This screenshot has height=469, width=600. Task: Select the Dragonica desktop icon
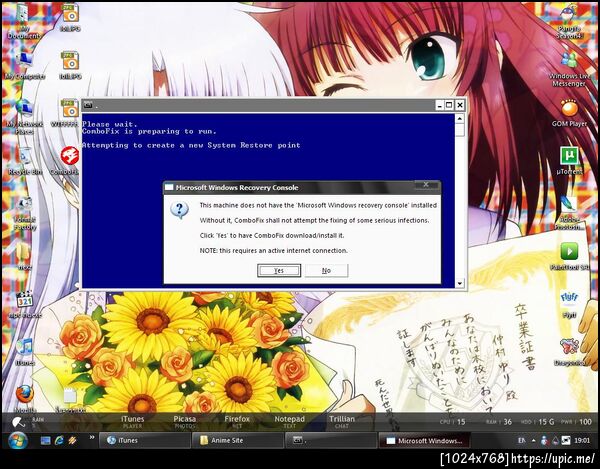coord(569,352)
